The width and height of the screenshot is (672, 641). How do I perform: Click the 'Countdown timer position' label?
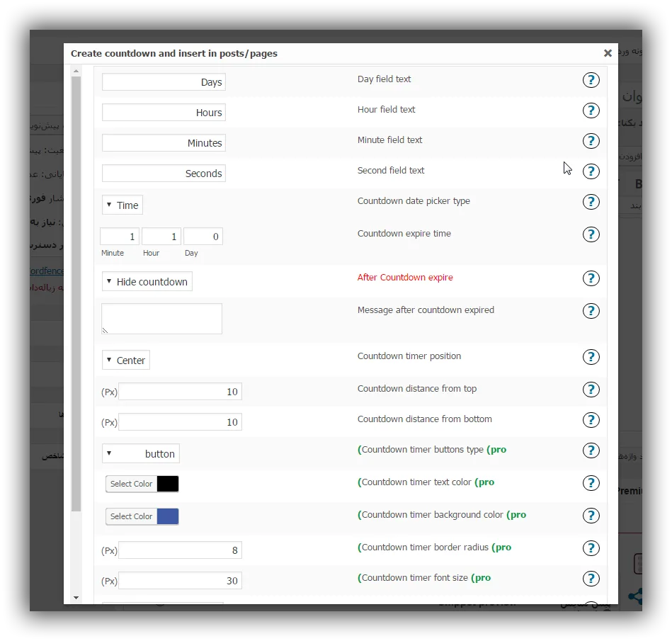[x=409, y=356]
